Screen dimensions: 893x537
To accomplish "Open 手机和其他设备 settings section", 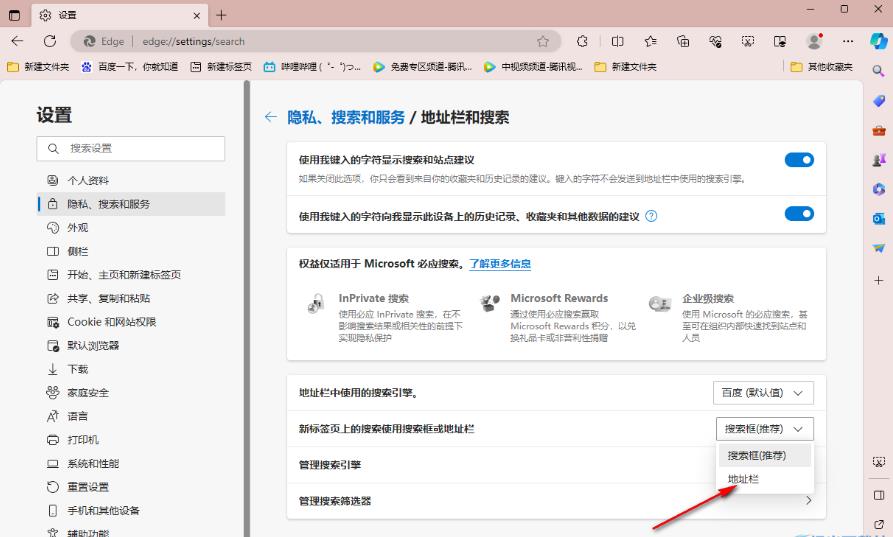I will (x=131, y=511).
